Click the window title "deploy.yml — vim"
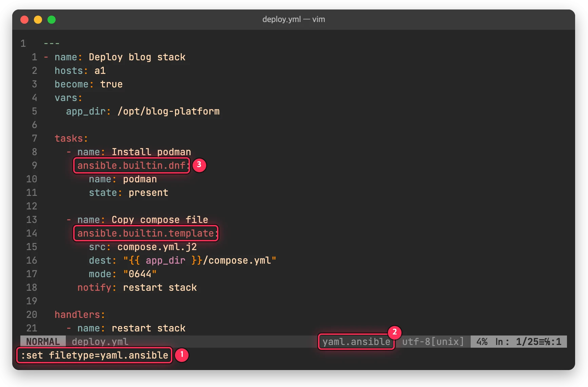The height and width of the screenshot is (387, 588). 294,19
